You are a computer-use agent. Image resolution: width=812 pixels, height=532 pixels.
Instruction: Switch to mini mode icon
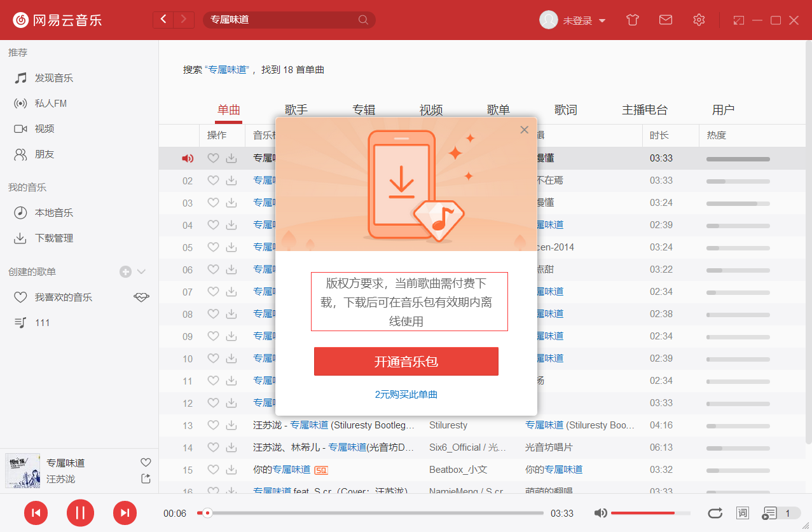tap(738, 20)
